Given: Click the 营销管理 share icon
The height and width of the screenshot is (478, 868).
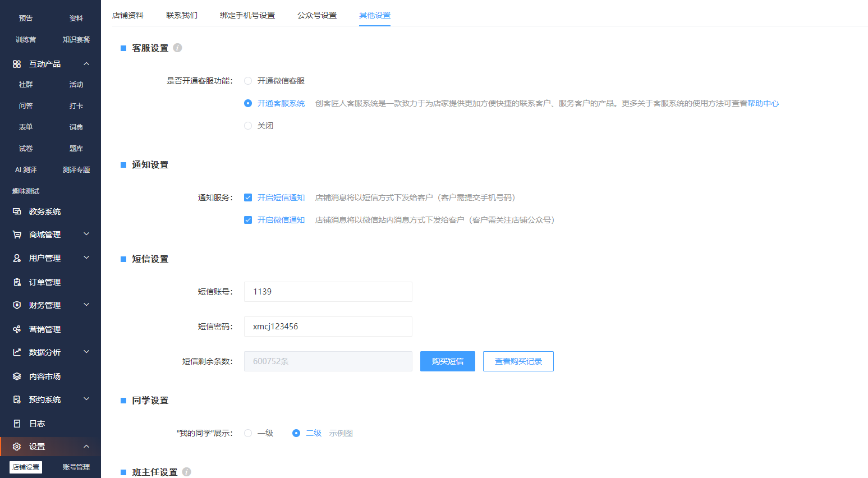Looking at the screenshot, I should [17, 329].
